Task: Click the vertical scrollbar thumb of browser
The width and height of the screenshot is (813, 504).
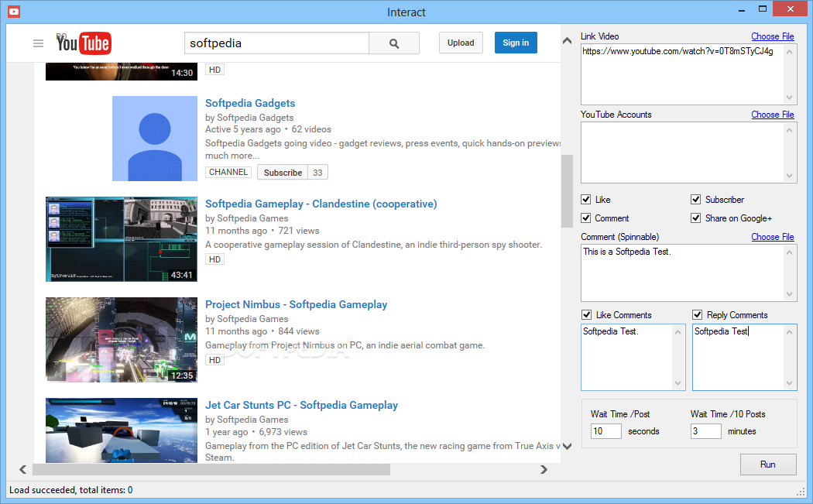Action: [x=568, y=191]
